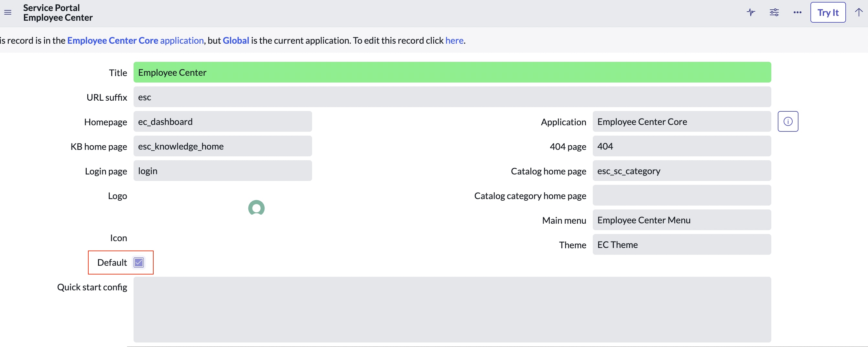868x347 pixels.
Task: Open the form personalization settings icon
Action: [x=774, y=12]
